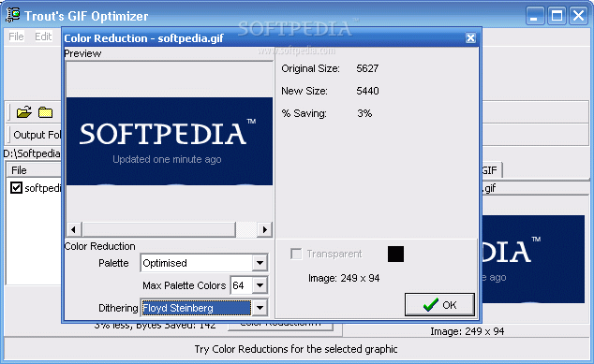The width and height of the screenshot is (594, 364).
Task: Confirm with the OK button
Action: (x=439, y=305)
